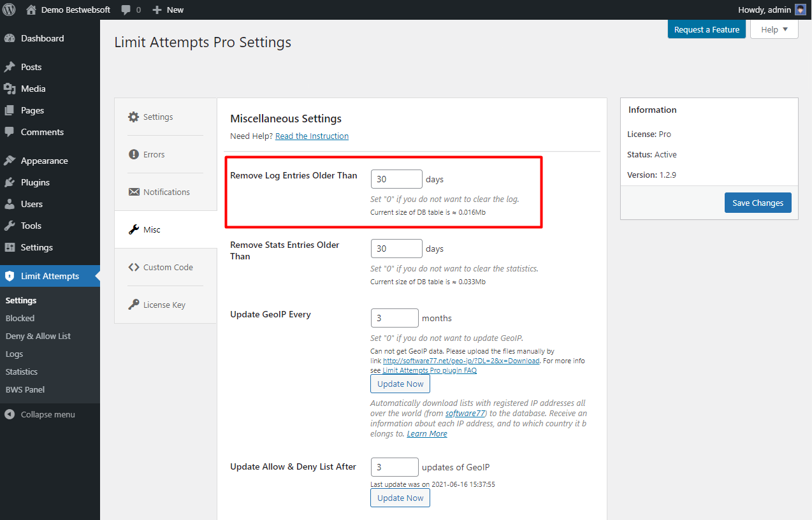The image size is (812, 520).
Task: Focus the Remove Stats Entries days field
Action: [396, 249]
